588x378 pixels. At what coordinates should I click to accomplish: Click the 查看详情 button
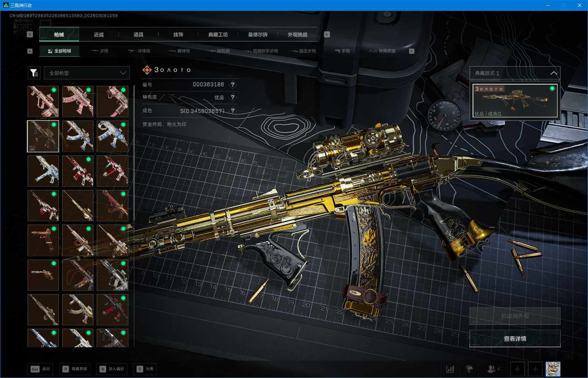[x=515, y=339]
